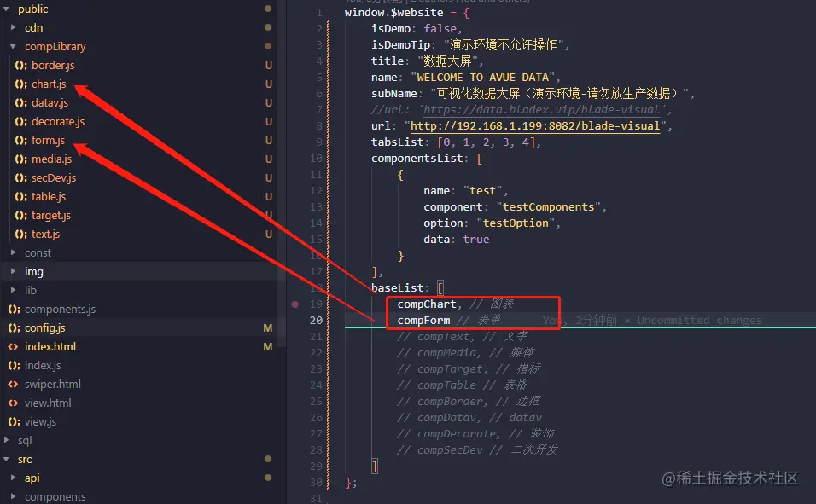Click line number 20 in the gutter
The height and width of the screenshot is (504, 816).
(x=316, y=321)
